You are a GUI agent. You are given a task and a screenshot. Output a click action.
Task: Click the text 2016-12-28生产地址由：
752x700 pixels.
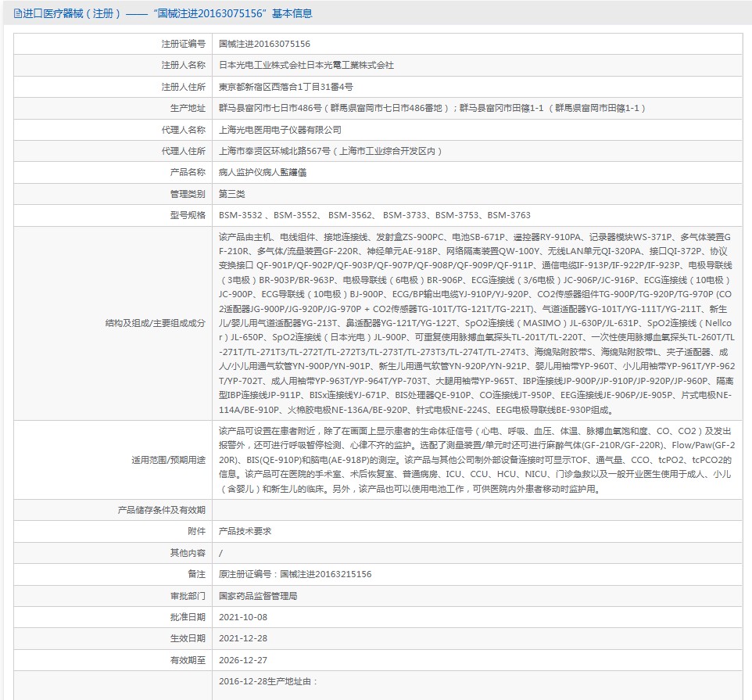(269, 682)
